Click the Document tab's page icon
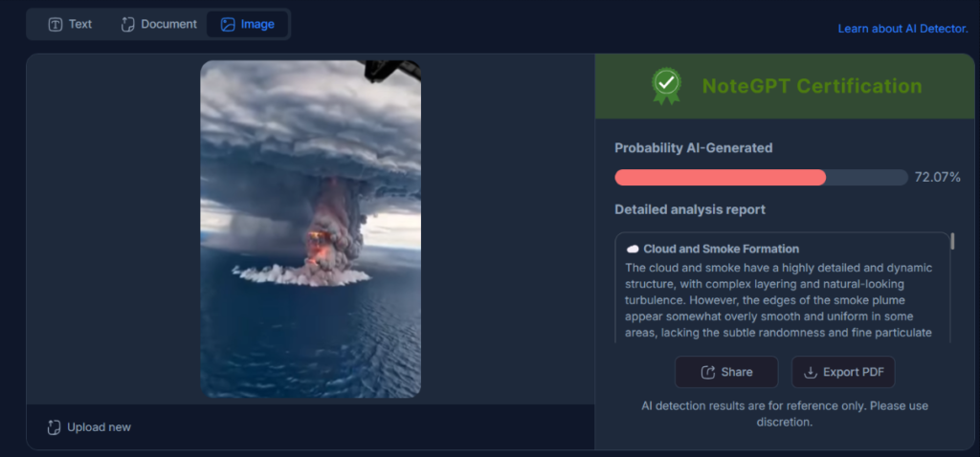 click(x=127, y=24)
